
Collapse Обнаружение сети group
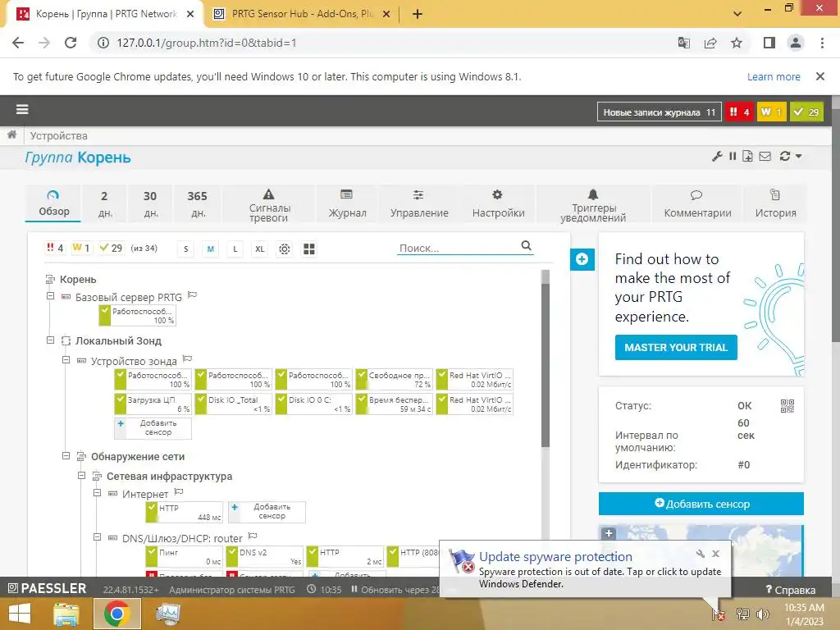(x=66, y=456)
